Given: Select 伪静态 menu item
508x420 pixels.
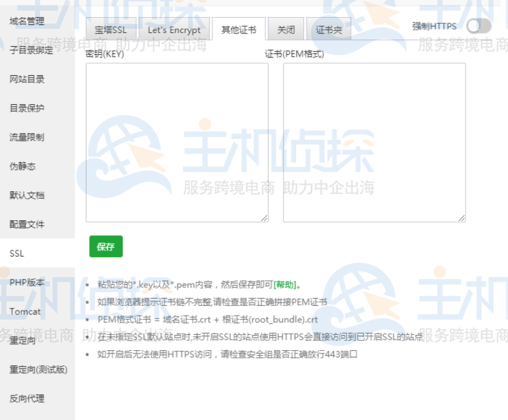Looking at the screenshot, I should (23, 166).
